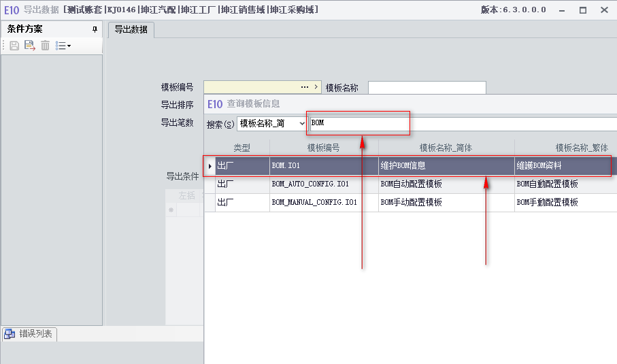617x364 pixels.
Task: Click the E10 logo in title bar
Action: pyautogui.click(x=12, y=10)
